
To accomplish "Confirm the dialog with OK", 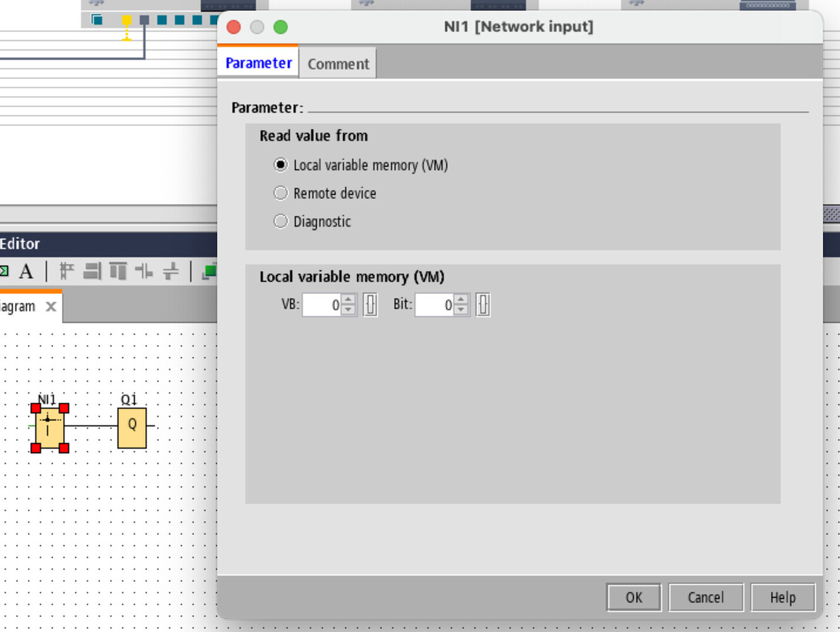I will [633, 597].
